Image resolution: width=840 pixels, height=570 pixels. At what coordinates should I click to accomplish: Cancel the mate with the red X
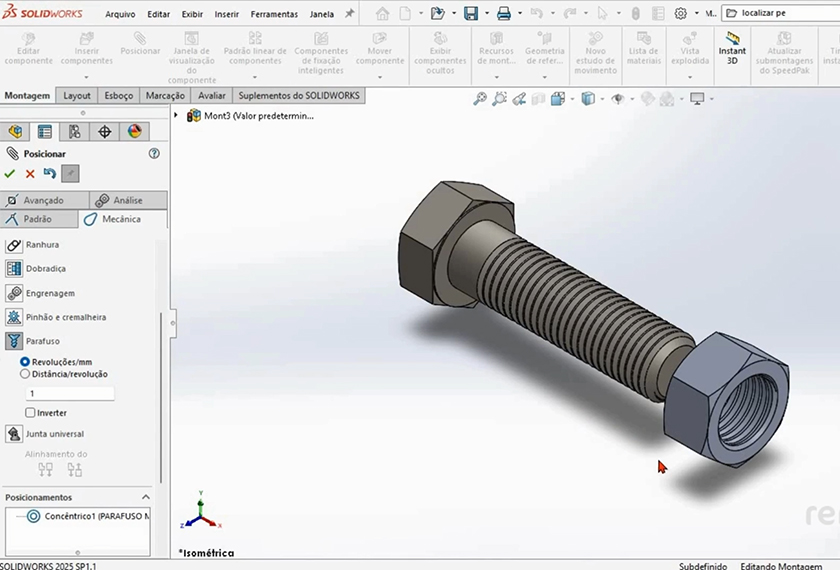pyautogui.click(x=30, y=174)
